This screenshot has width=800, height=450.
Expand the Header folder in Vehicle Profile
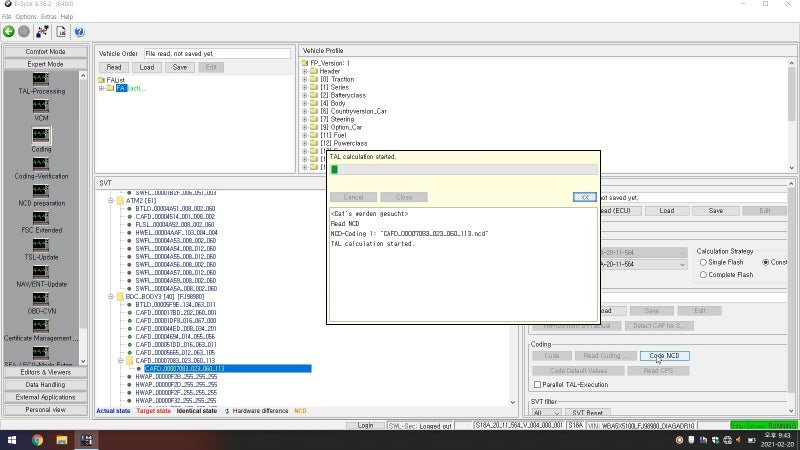[305, 71]
